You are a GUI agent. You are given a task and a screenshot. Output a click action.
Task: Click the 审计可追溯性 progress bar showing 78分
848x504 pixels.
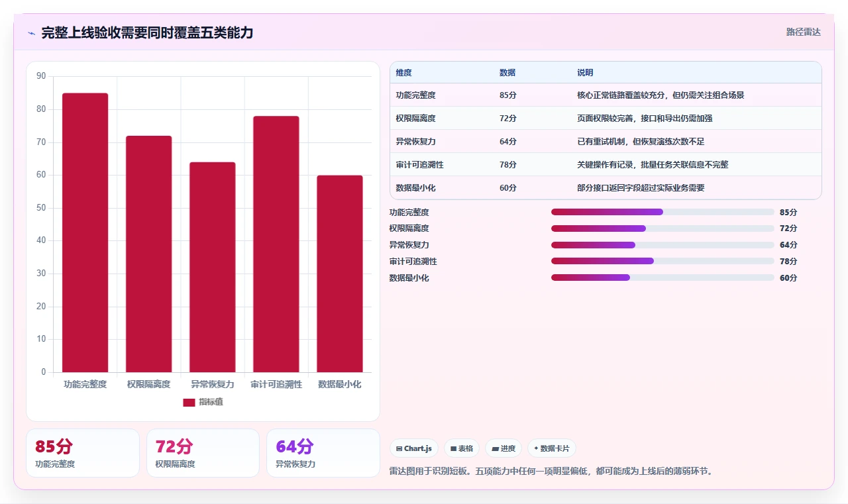click(x=662, y=261)
